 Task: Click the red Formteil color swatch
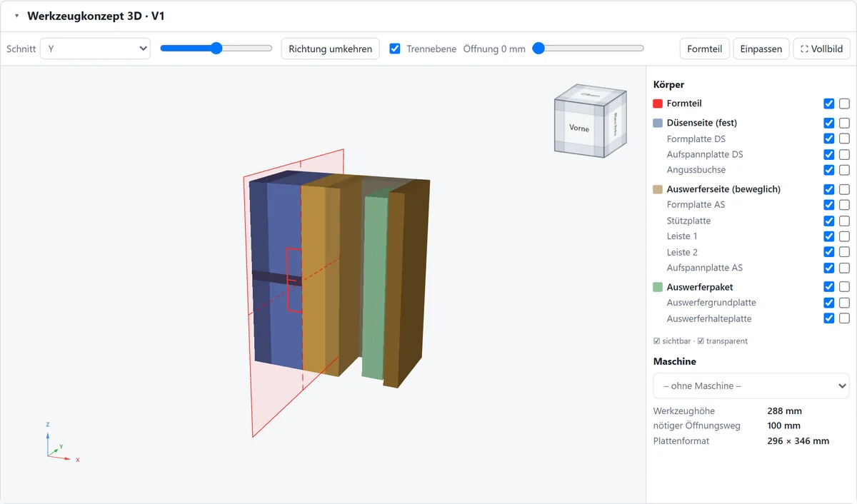pyautogui.click(x=658, y=104)
